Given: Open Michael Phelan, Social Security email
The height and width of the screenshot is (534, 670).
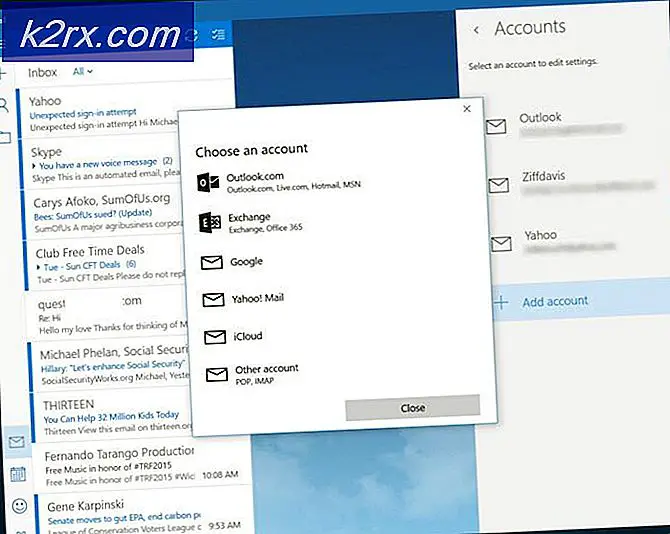Looking at the screenshot, I should [x=109, y=366].
